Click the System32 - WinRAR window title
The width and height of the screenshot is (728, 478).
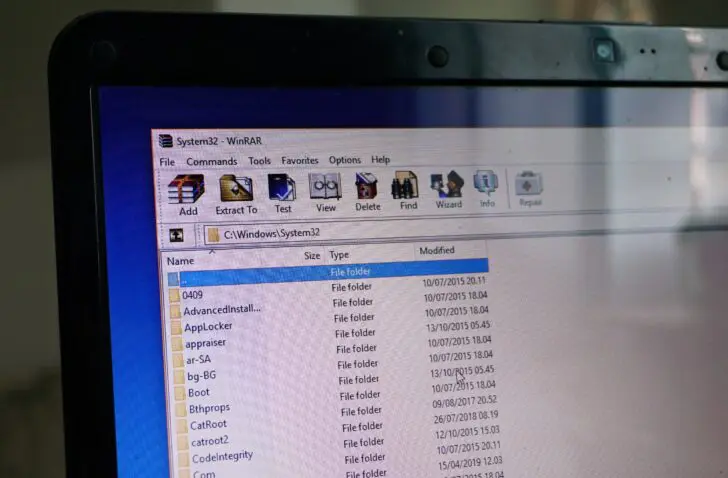tap(219, 141)
